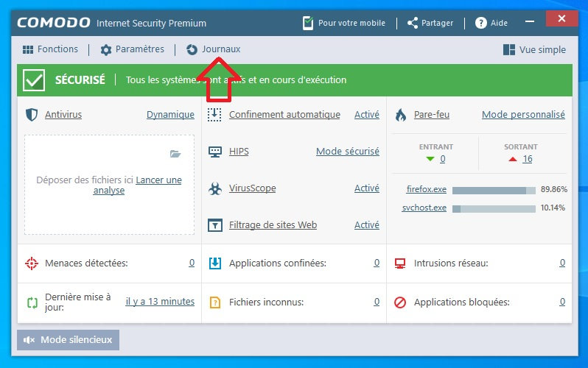
Task: Enable Mode silencieux button
Action: click(x=69, y=340)
